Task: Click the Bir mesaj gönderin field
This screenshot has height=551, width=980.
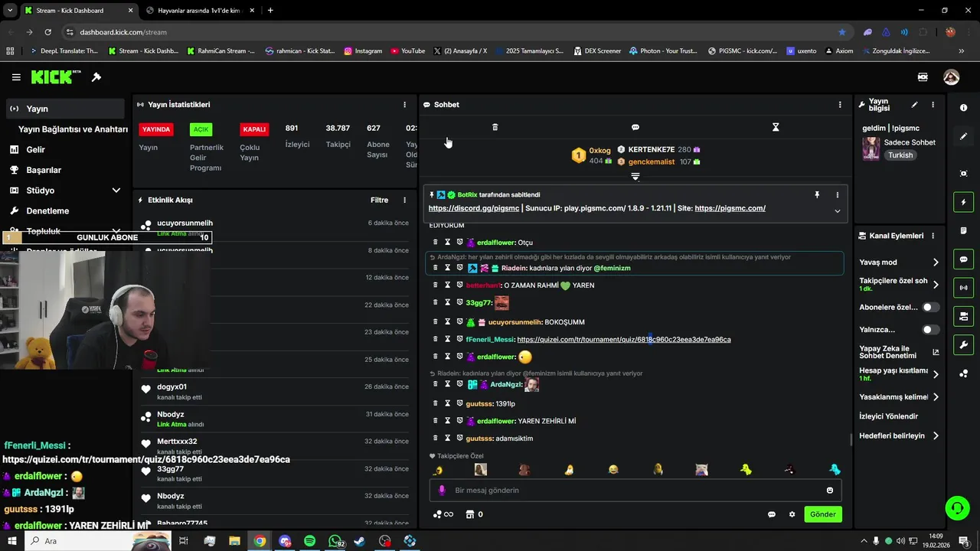Action: 635,491
